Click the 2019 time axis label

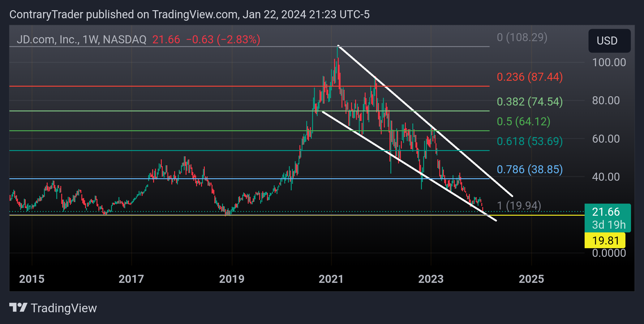232,279
